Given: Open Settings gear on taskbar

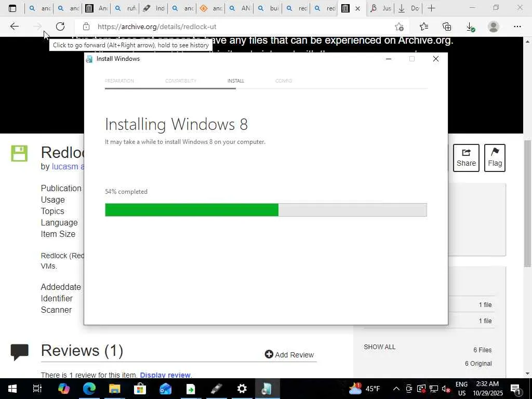Looking at the screenshot, I should tap(242, 389).
